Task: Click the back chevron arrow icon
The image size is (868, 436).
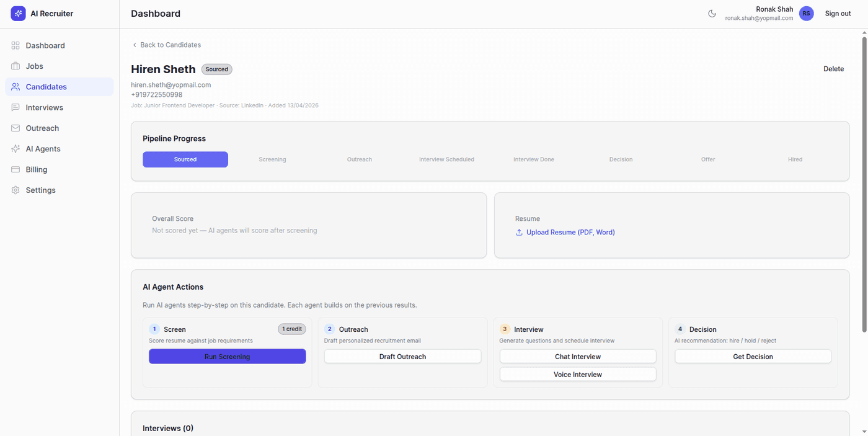Action: [x=135, y=45]
